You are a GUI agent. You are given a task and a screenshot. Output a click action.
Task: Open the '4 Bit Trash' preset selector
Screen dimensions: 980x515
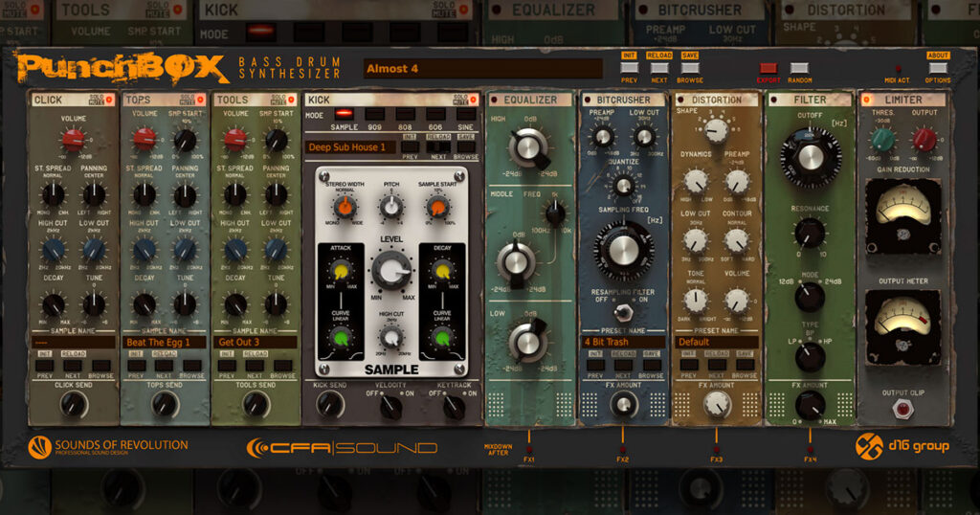tap(623, 342)
